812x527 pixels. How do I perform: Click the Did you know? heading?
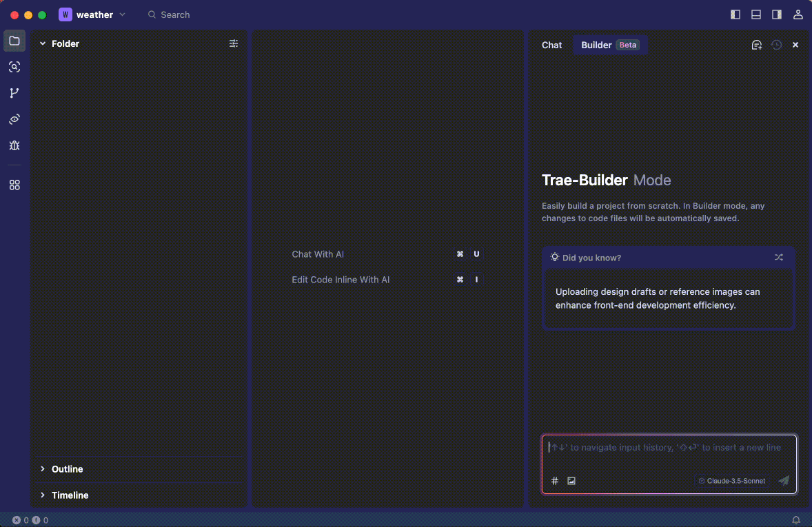(x=591, y=258)
